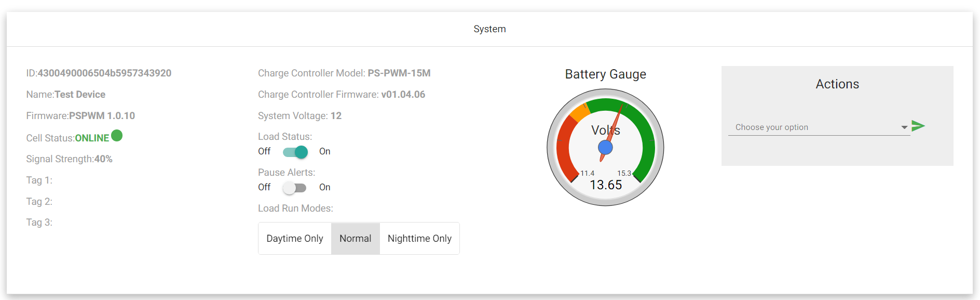This screenshot has width=980, height=300.
Task: Click the green online status indicator dot
Action: pos(117,136)
